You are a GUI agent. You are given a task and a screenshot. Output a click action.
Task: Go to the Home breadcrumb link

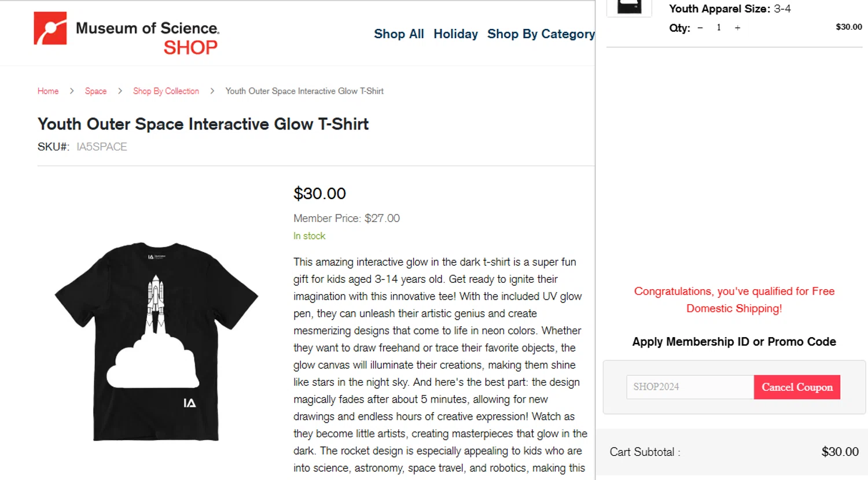(x=48, y=91)
